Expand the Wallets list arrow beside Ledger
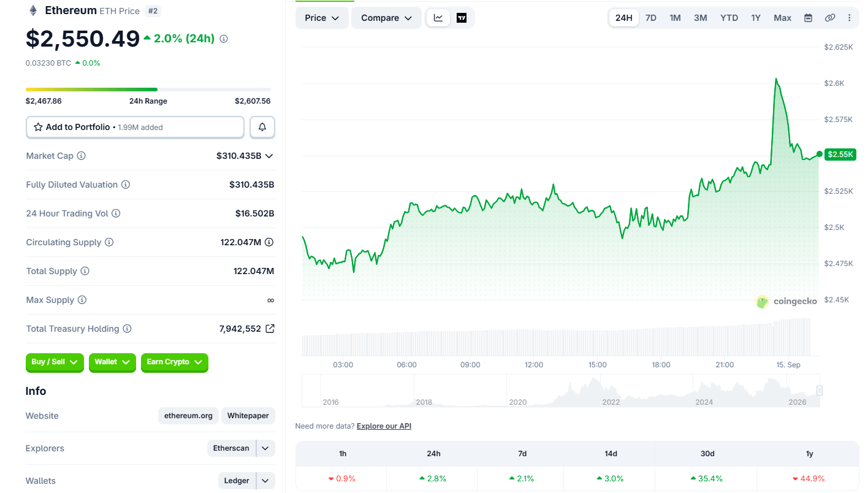Image resolution: width=868 pixels, height=493 pixels. 265,481
